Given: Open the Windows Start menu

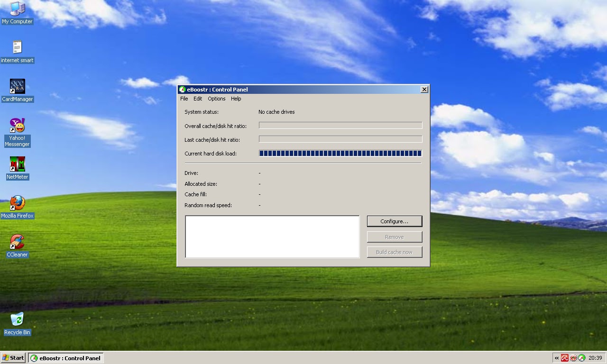Looking at the screenshot, I should pyautogui.click(x=13, y=358).
